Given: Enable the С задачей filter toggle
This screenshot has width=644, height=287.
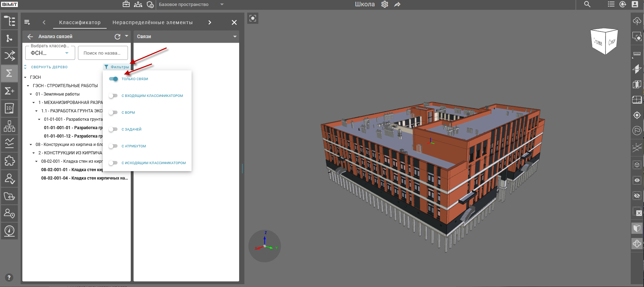Looking at the screenshot, I should click(x=113, y=129).
